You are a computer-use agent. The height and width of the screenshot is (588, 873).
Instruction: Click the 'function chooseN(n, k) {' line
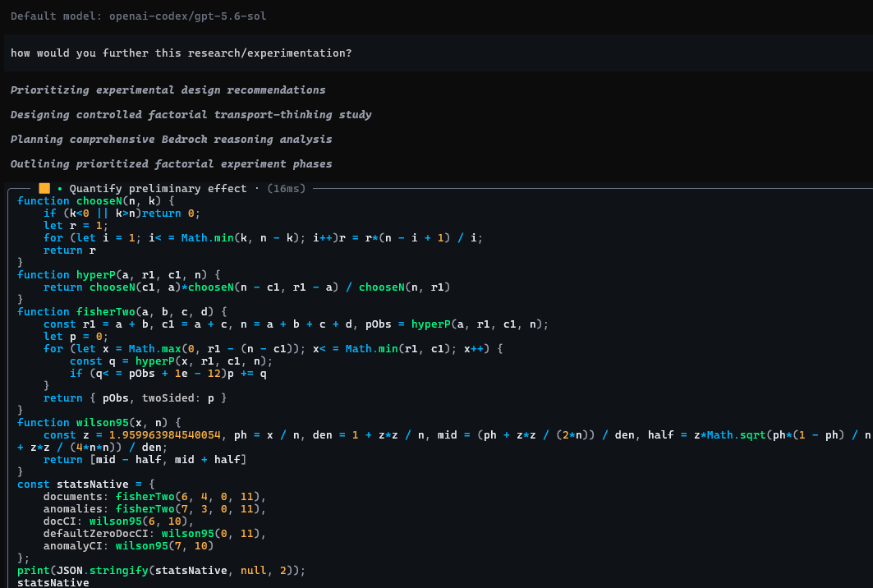pos(96,201)
